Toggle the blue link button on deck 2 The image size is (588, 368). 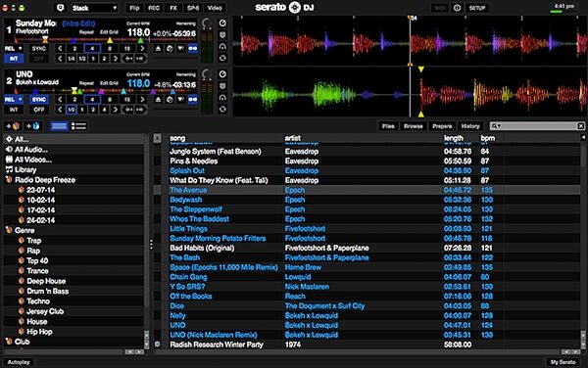[x=193, y=100]
